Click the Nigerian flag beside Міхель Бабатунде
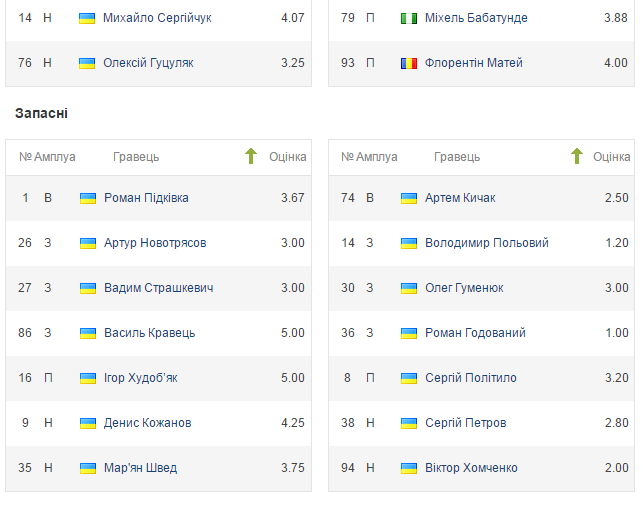The width and height of the screenshot is (643, 505). [x=409, y=18]
